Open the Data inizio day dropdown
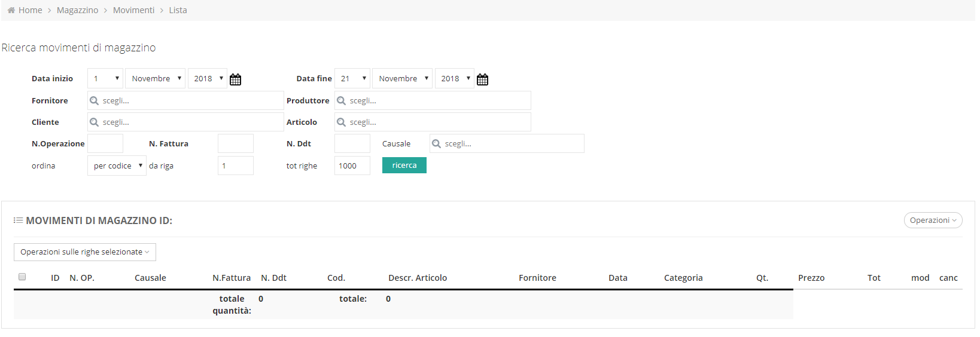Screen dimensions: 980x337 105,78
